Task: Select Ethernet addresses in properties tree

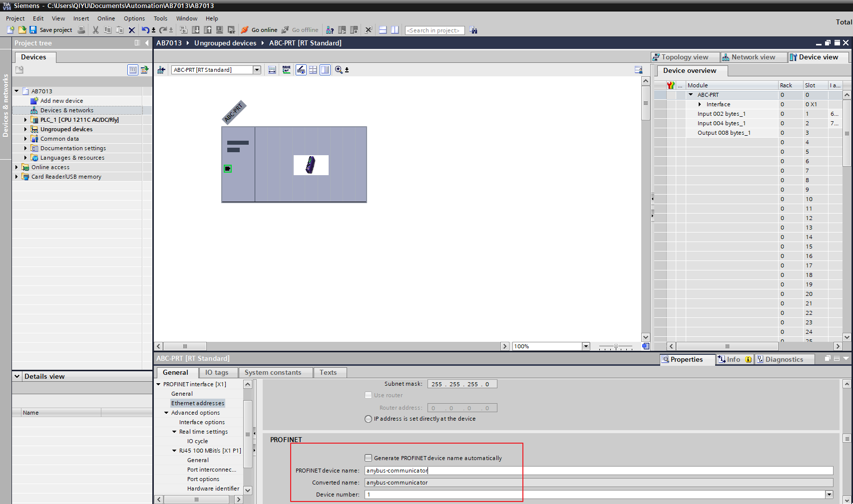Action: [198, 403]
